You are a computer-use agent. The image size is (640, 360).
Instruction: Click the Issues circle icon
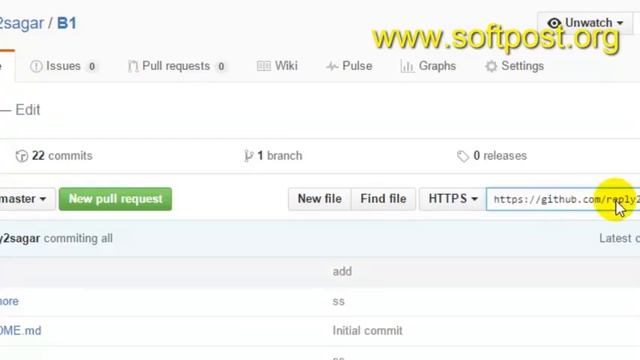tap(36, 66)
